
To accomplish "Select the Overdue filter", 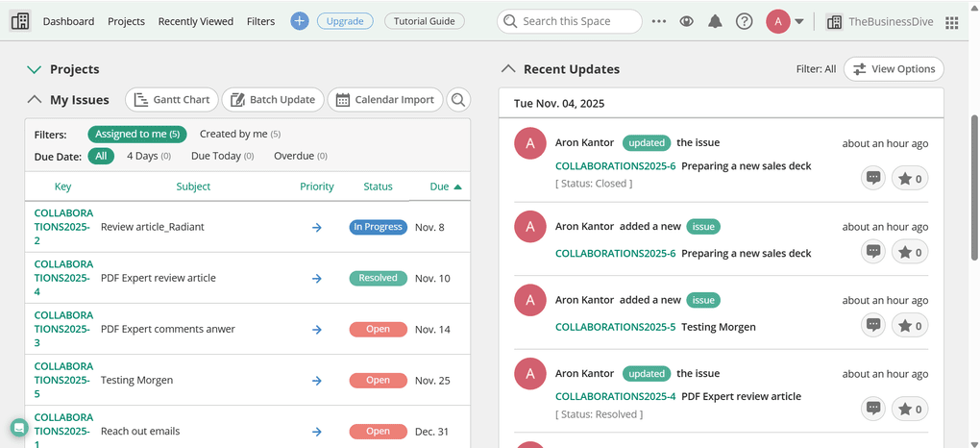I will 301,156.
